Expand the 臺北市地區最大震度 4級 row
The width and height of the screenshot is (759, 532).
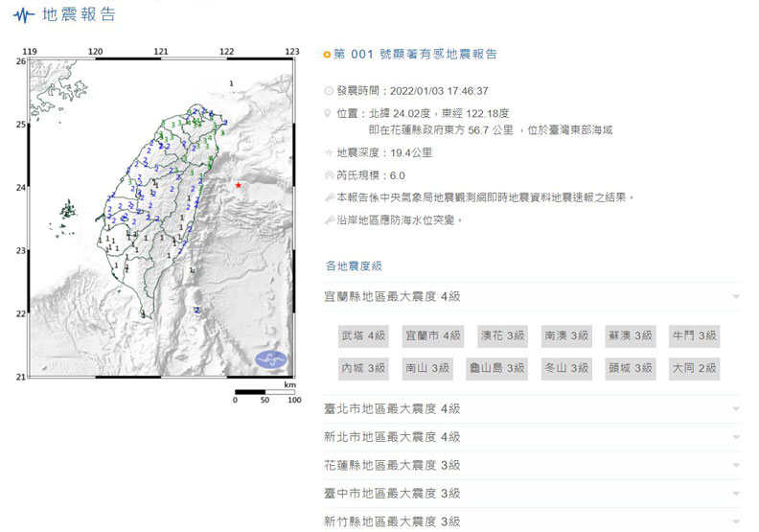pos(735,408)
